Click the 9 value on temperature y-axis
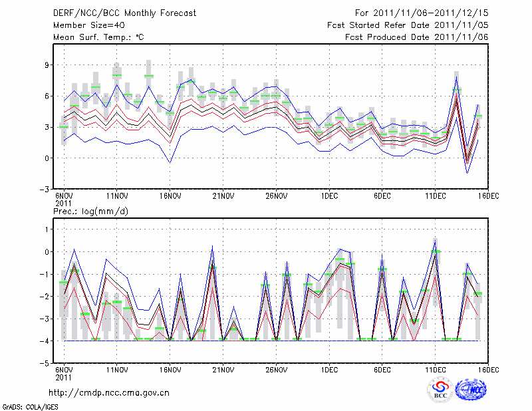Viewport: 532px width, 411px height. coord(48,65)
